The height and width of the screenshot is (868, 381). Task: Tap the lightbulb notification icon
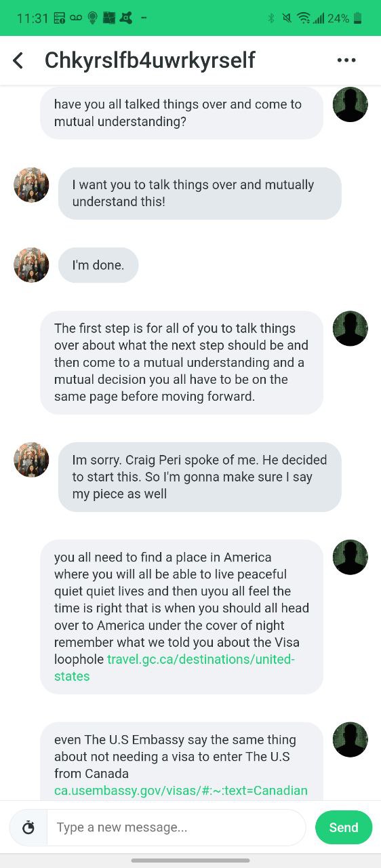click(92, 18)
